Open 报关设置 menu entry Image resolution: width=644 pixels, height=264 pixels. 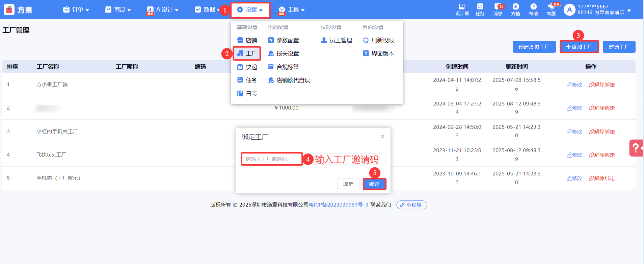pyautogui.click(x=284, y=53)
